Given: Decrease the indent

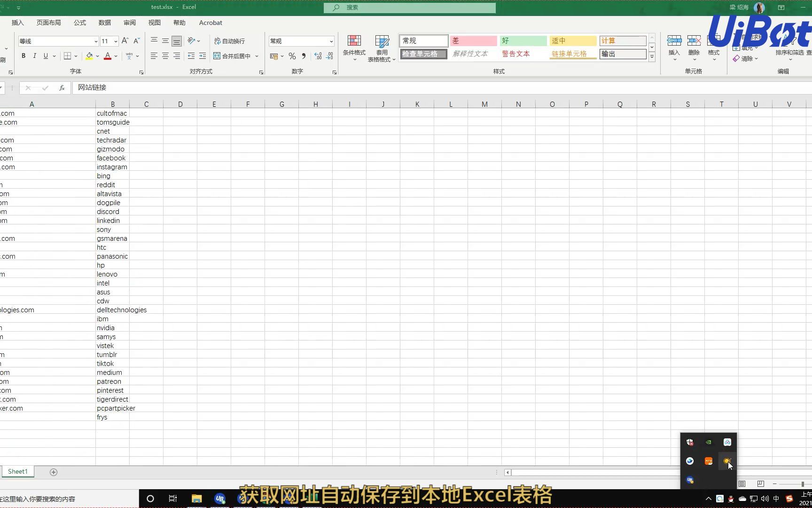Looking at the screenshot, I should click(191, 56).
